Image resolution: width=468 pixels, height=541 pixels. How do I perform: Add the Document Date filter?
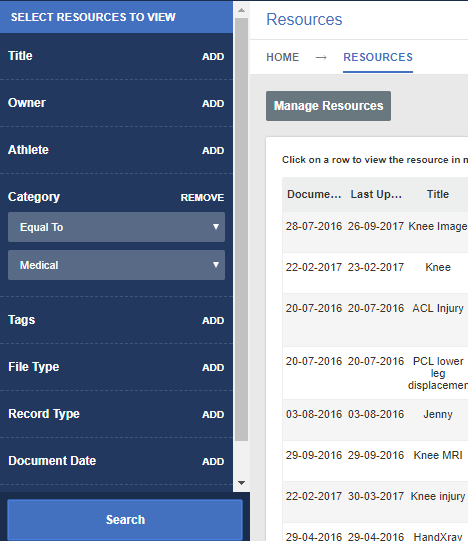click(213, 461)
